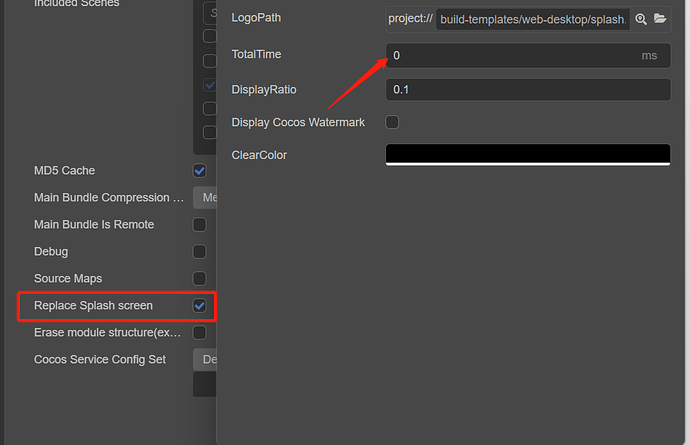
Task: Check the Main Bundle Is Remote option
Action: pos(200,225)
